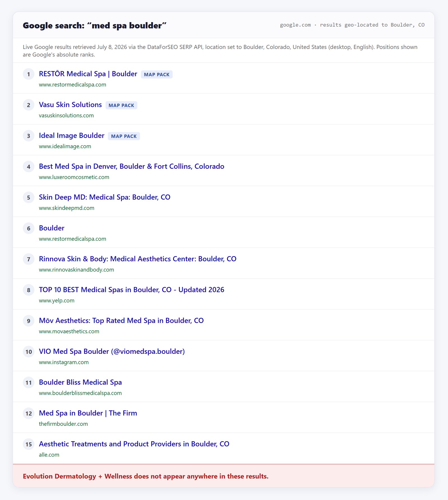Click the rank 10 position badge

29,352
